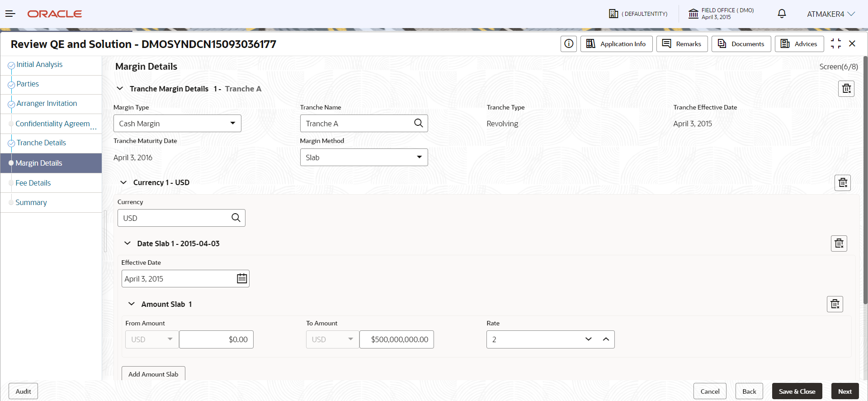Click the To Amount value field
This screenshot has height=401, width=868.
click(x=396, y=339)
